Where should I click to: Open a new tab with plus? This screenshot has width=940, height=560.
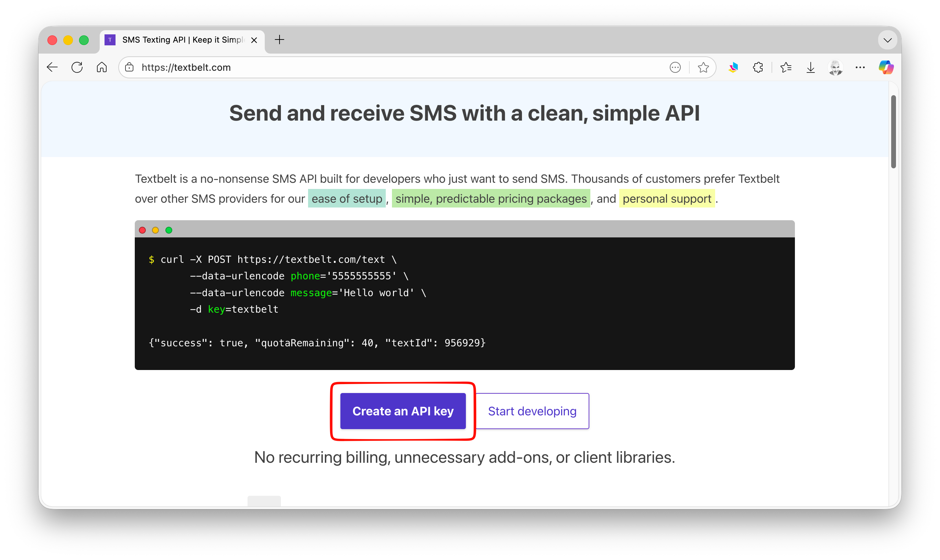[x=280, y=40]
